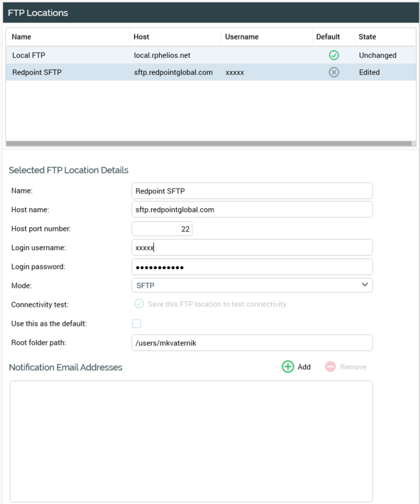420x504 pixels.
Task: Sort by the Name column header
Action: [x=22, y=37]
